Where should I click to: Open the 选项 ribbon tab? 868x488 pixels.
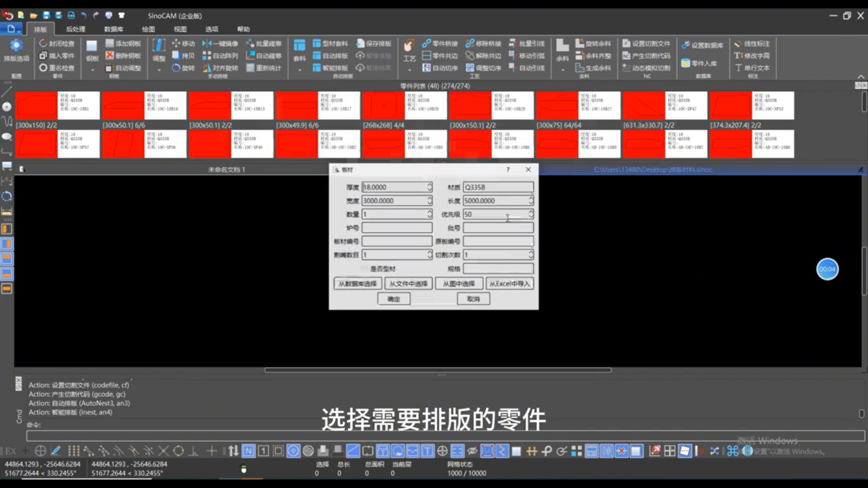[x=212, y=29]
